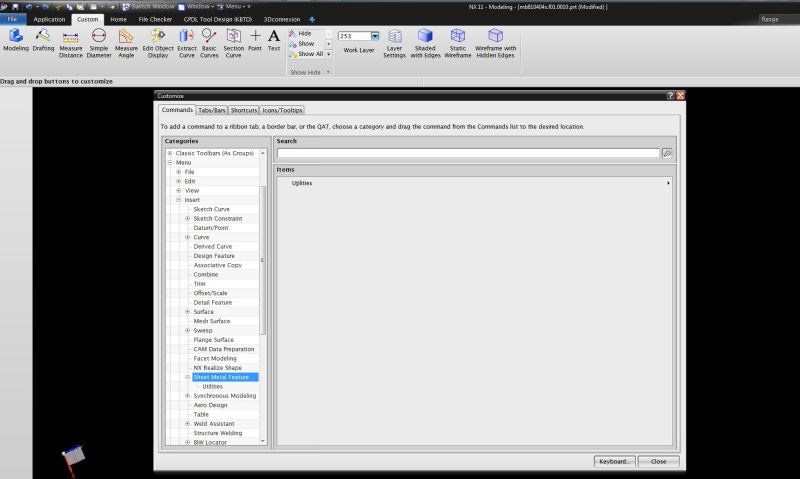Screen dimensions: 800x479
Task: Expand the View tree node
Action: click(179, 190)
